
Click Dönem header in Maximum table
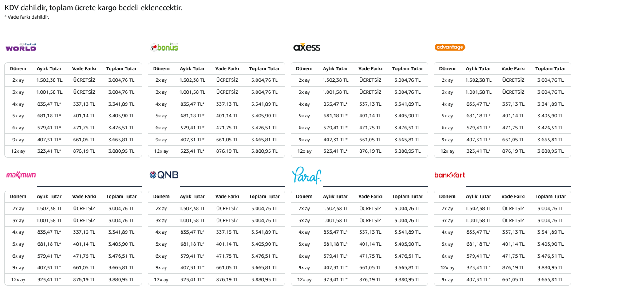[x=18, y=196]
